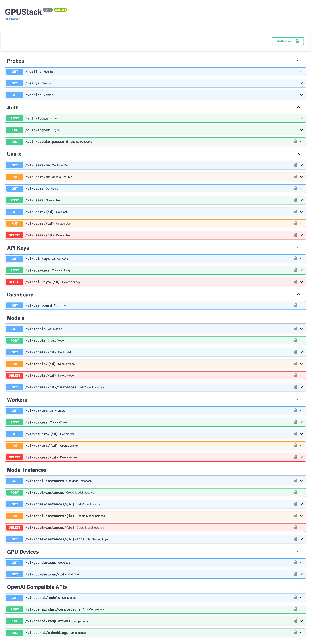Collapse the Auth section
The width and height of the screenshot is (312, 644).
point(298,108)
